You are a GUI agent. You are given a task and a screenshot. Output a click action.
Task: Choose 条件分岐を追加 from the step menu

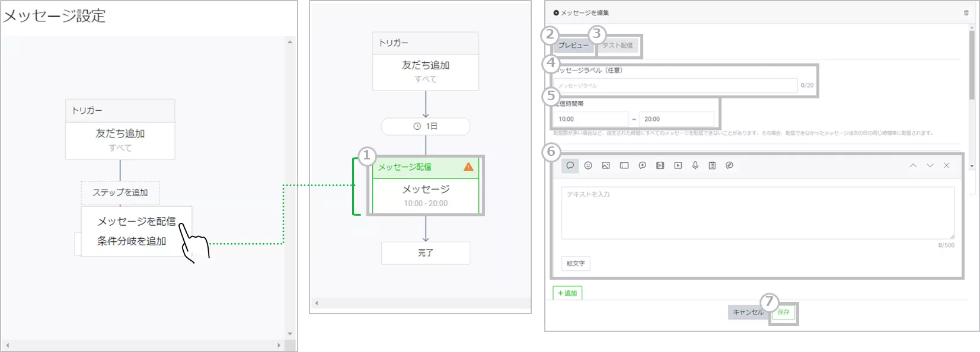coord(132,241)
